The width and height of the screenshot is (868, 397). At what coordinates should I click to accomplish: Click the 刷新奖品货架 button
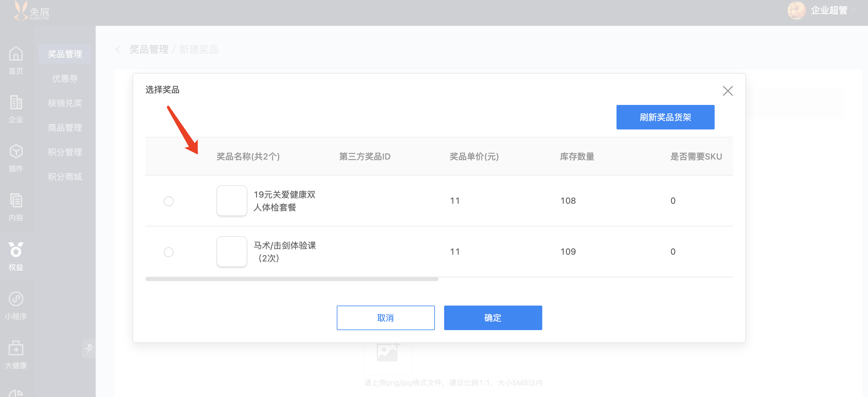tap(665, 117)
